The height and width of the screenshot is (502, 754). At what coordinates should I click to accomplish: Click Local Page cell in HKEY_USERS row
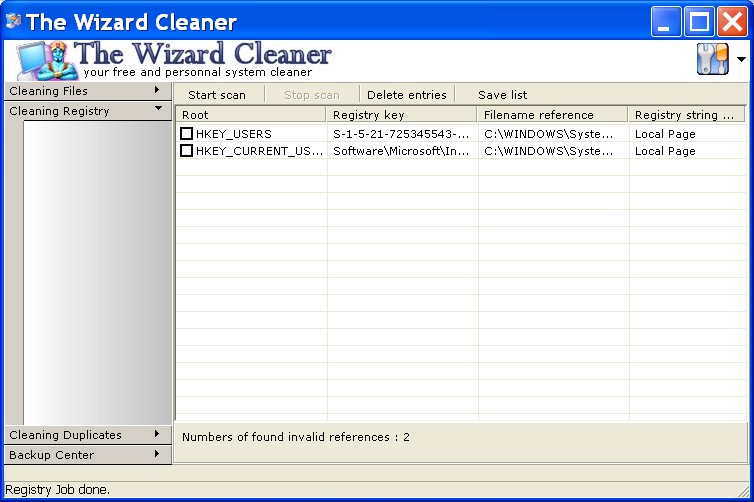665,134
